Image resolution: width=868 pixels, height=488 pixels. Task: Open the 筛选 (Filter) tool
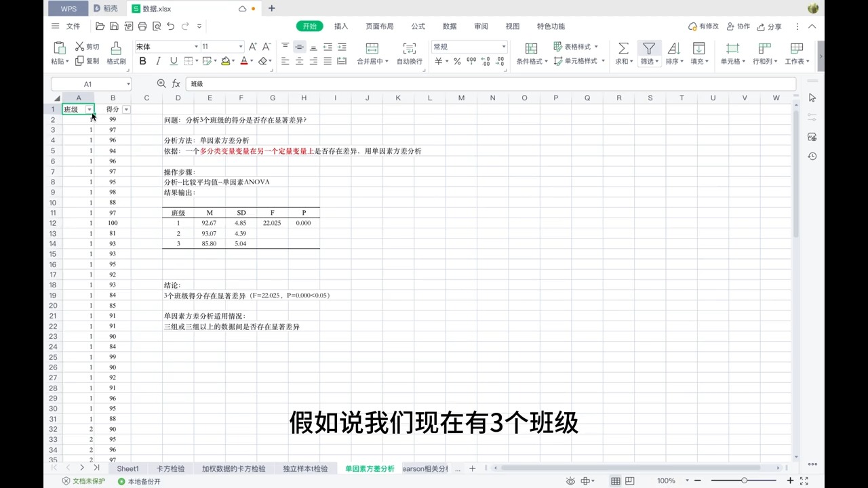click(x=648, y=53)
